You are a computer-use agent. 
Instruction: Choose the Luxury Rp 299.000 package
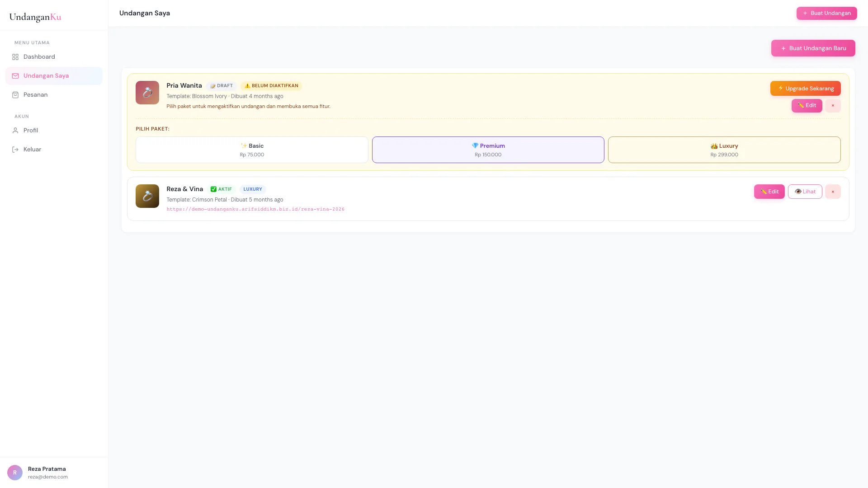[724, 150]
